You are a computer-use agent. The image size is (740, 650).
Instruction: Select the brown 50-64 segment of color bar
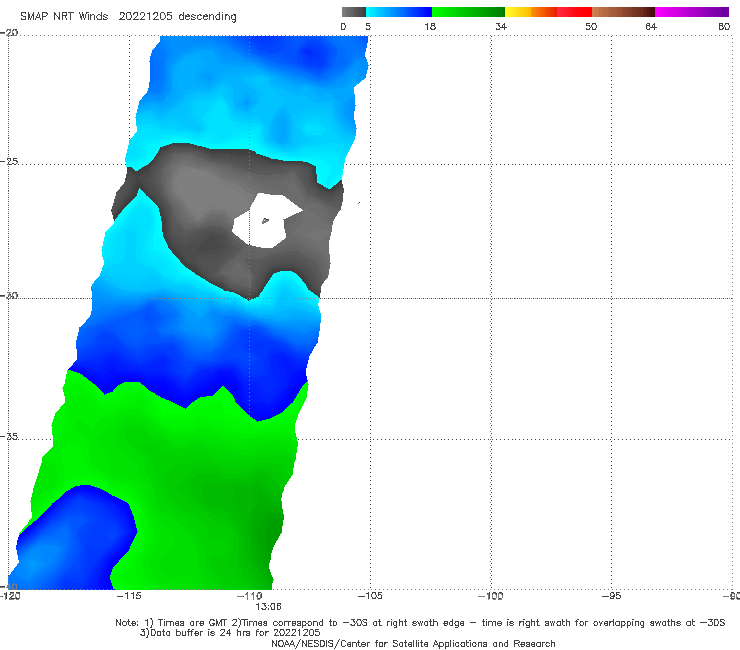pyautogui.click(x=623, y=12)
